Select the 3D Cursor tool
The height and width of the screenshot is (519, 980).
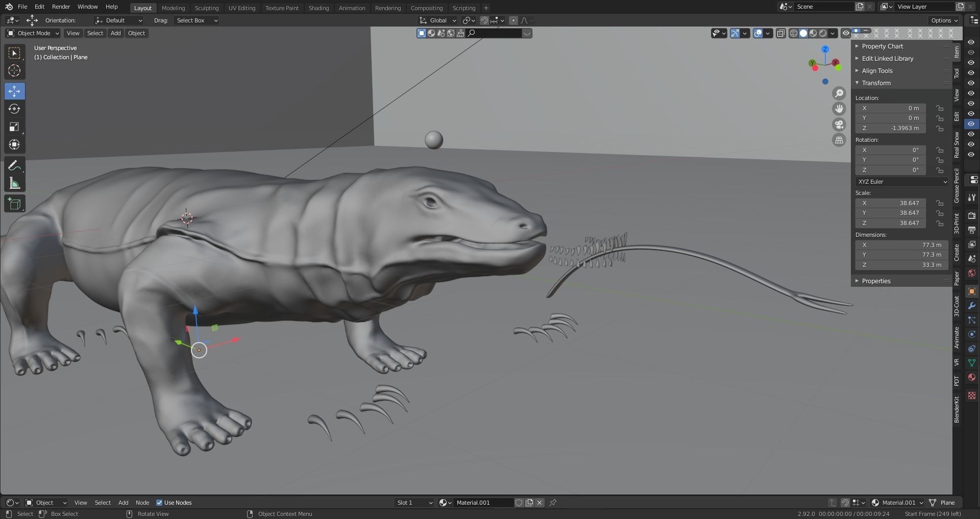tap(14, 70)
